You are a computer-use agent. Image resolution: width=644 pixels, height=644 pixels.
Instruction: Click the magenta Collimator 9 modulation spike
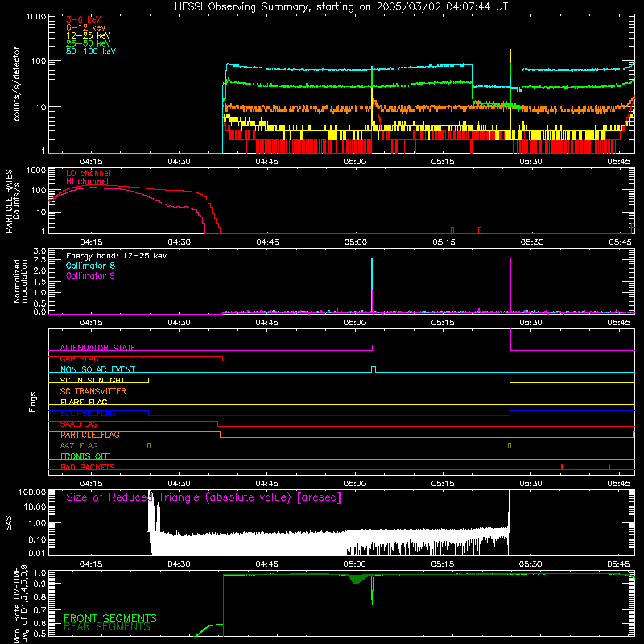click(x=510, y=285)
